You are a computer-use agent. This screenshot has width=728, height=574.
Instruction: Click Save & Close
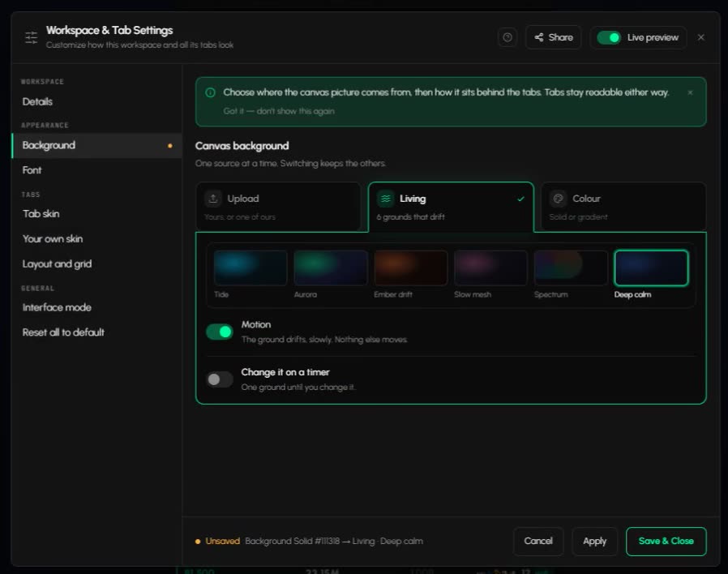pos(666,541)
